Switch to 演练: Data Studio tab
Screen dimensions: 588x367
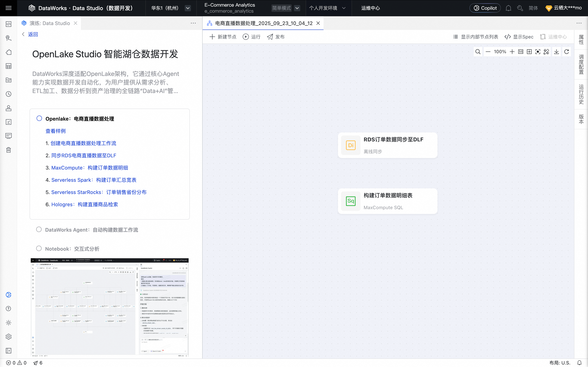click(49, 23)
